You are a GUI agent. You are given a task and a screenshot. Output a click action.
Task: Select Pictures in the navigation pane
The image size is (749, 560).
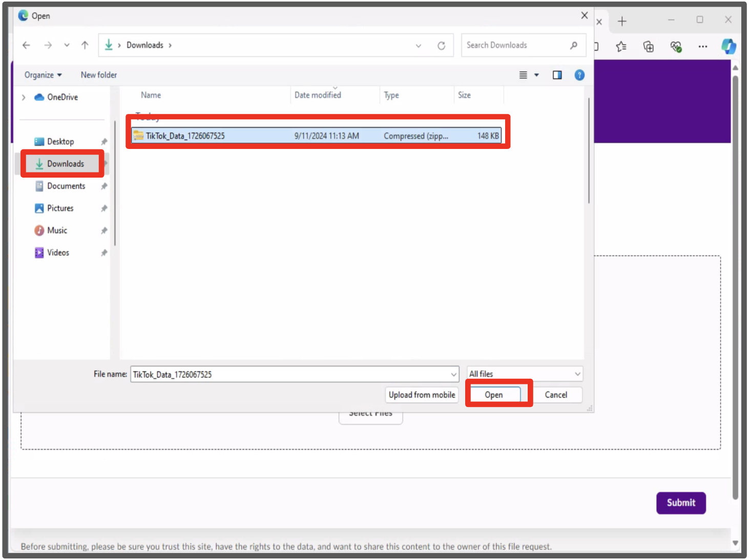(x=54, y=208)
